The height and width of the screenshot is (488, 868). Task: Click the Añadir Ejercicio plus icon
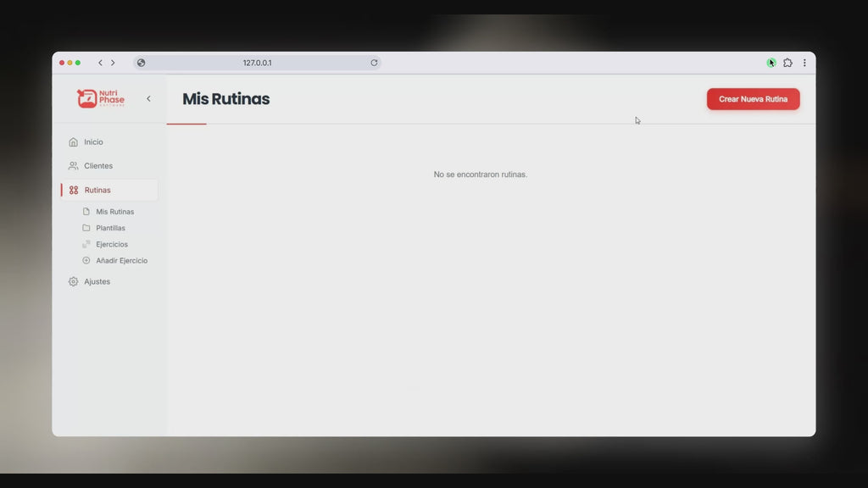pos(86,261)
